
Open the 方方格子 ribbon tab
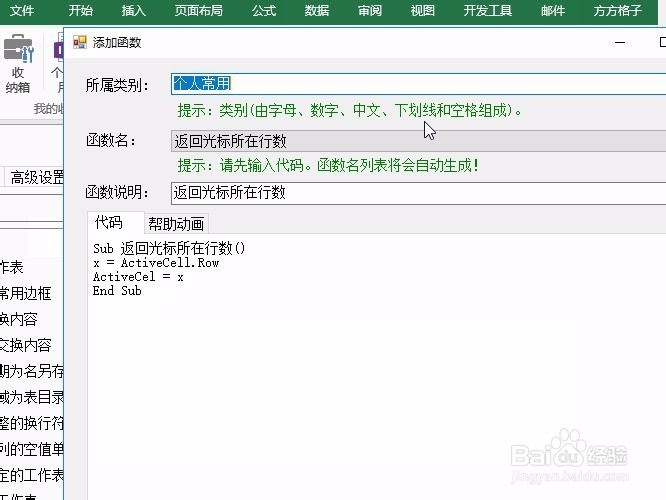(x=618, y=10)
